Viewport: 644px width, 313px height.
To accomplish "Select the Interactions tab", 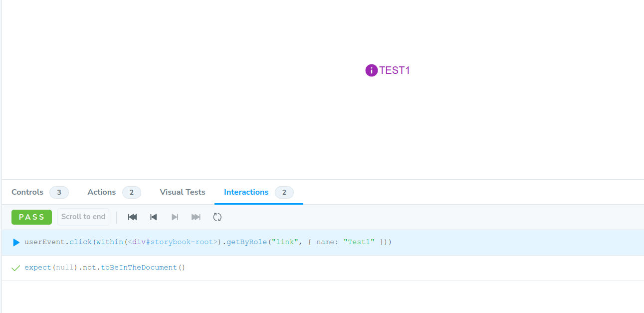I will coord(258,192).
